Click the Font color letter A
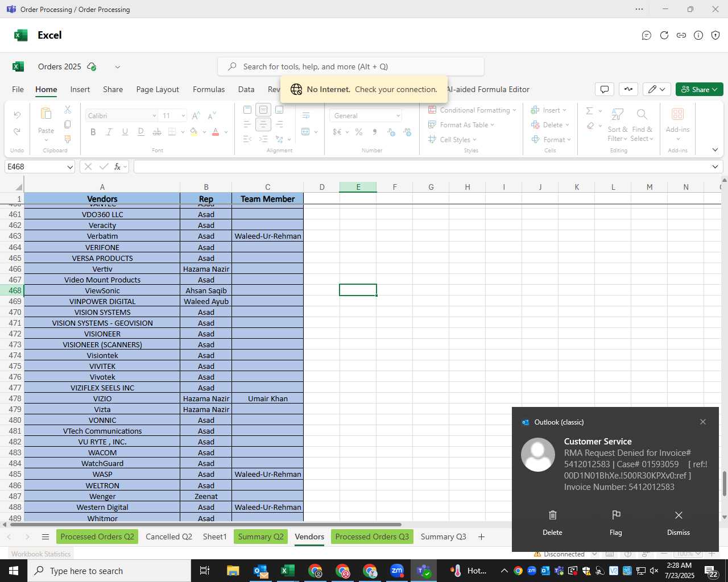The image size is (728, 582). click(x=216, y=132)
